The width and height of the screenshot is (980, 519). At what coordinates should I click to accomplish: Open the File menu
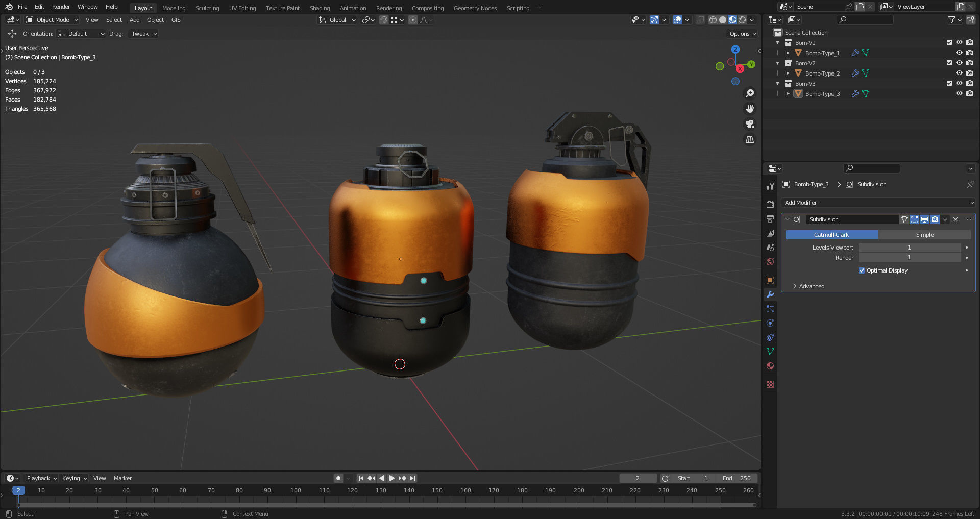point(22,7)
